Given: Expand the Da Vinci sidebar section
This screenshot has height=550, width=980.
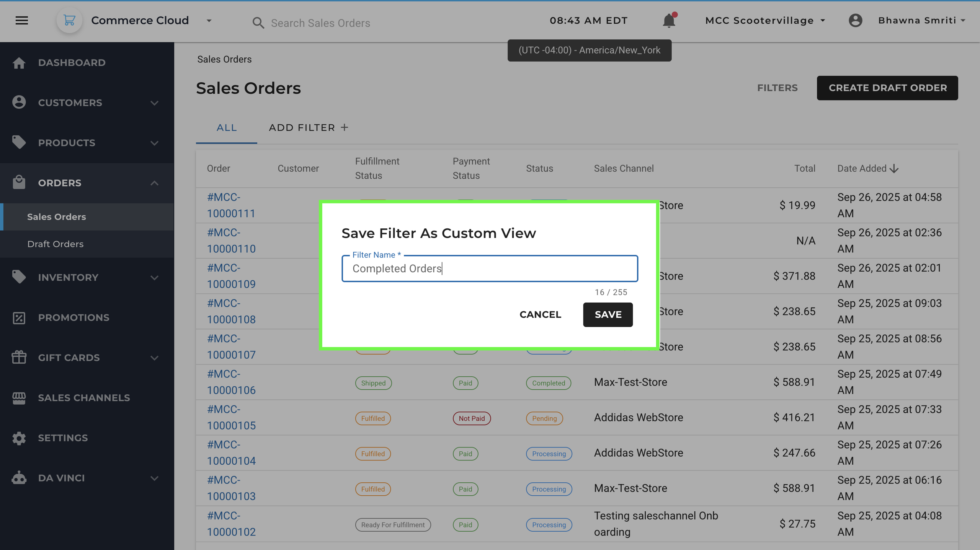Looking at the screenshot, I should click(x=154, y=478).
